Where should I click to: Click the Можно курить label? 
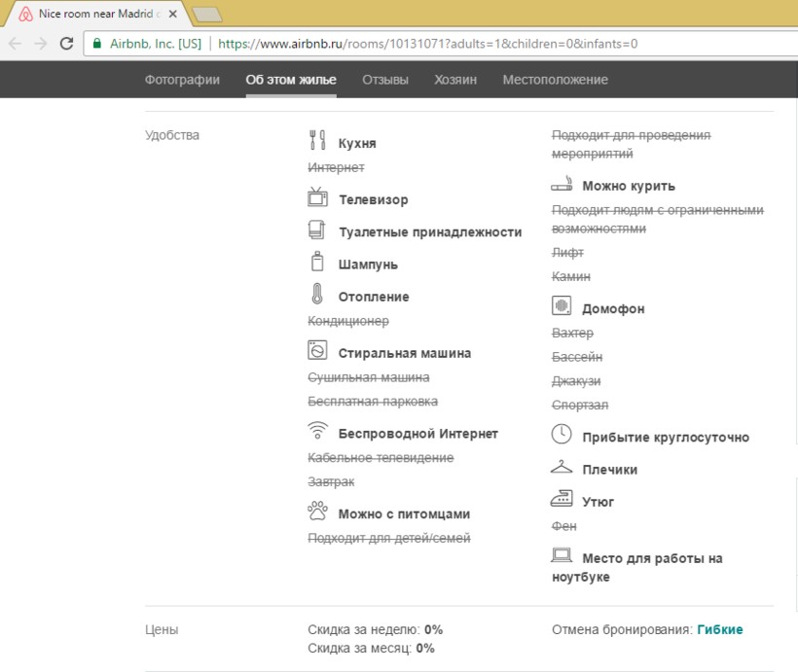pos(629,186)
